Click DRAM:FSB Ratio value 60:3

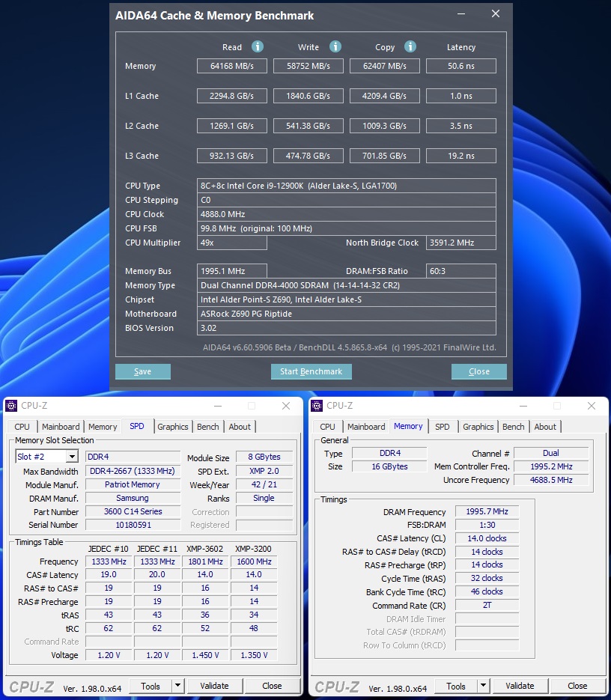coord(461,271)
